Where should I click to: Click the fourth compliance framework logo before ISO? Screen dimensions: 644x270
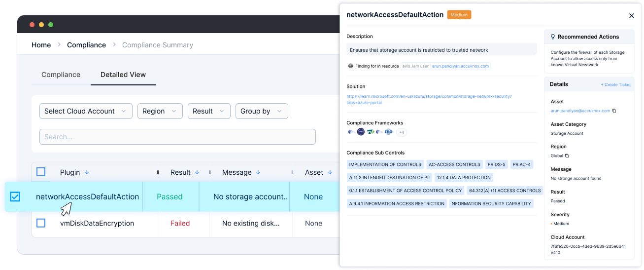pos(379,132)
